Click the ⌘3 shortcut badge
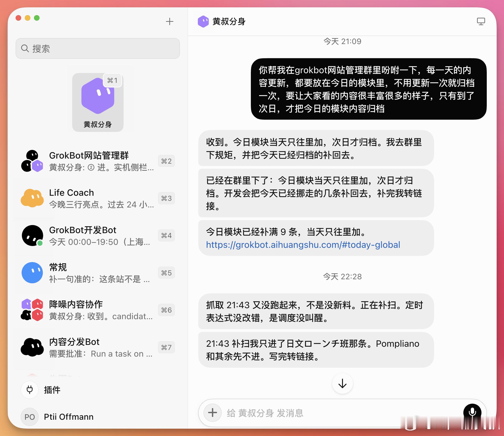 click(x=166, y=198)
